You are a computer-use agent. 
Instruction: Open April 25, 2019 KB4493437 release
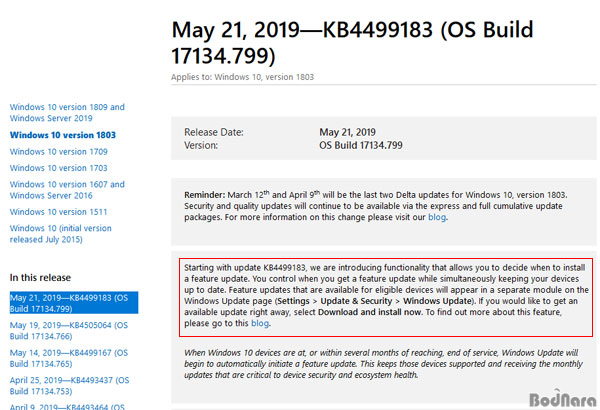click(x=69, y=386)
